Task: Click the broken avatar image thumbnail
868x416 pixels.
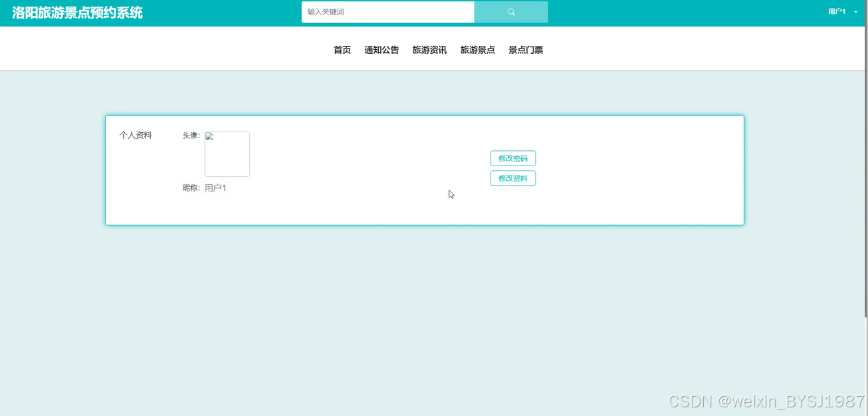Action: [227, 154]
